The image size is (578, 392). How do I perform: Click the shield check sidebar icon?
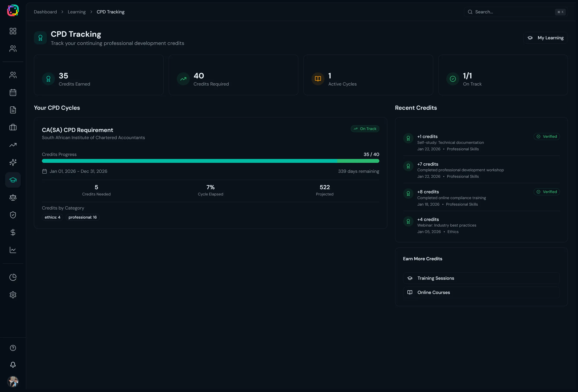13,215
